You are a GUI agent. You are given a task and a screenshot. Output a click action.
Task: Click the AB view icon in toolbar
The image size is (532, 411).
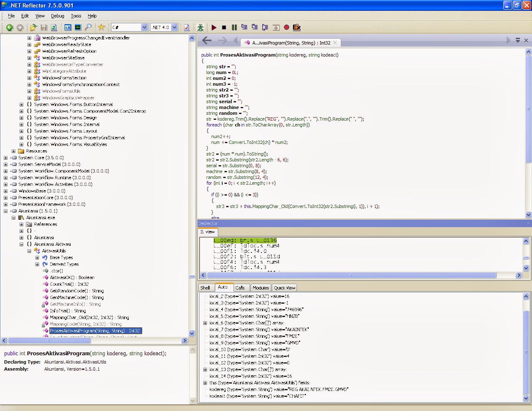(x=67, y=27)
